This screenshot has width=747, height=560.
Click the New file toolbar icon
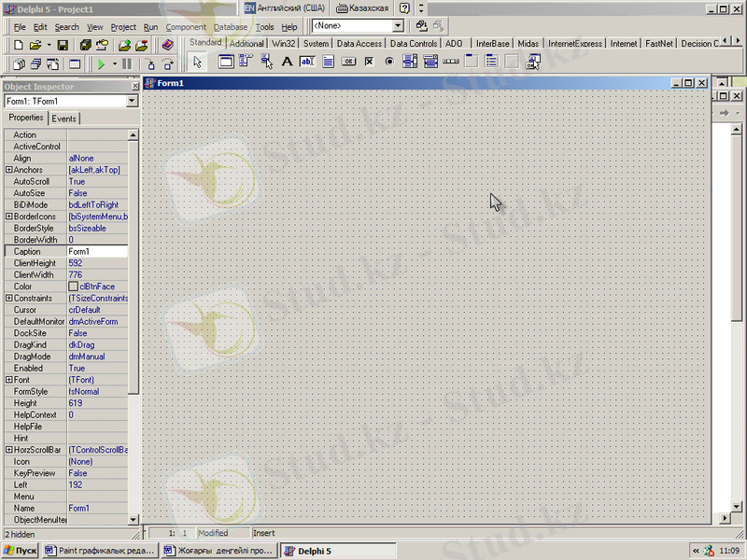19,44
